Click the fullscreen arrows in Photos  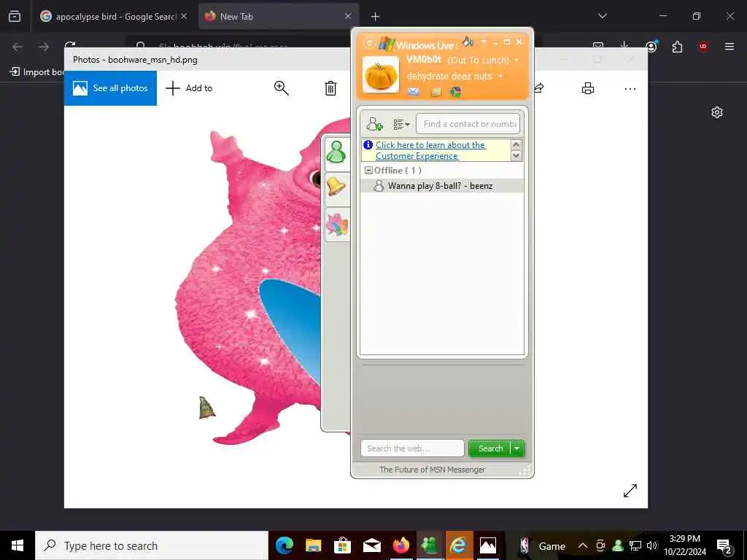[x=630, y=491]
